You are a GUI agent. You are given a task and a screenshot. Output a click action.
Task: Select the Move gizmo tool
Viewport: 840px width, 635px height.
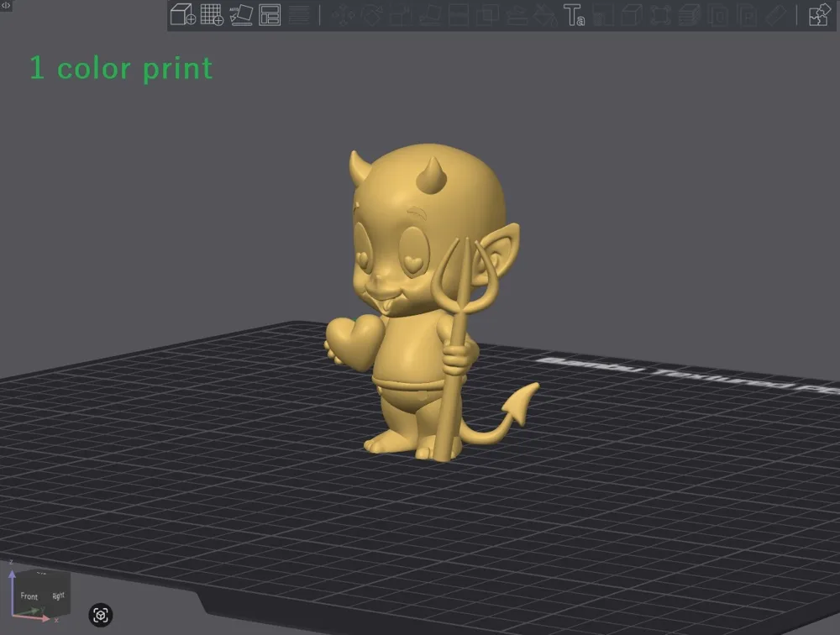[343, 14]
